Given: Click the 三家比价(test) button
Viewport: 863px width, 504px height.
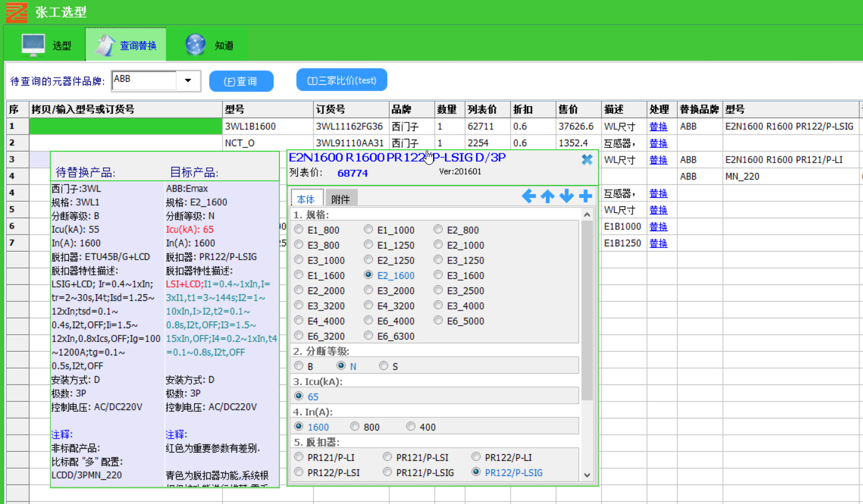Looking at the screenshot, I should click(x=341, y=81).
